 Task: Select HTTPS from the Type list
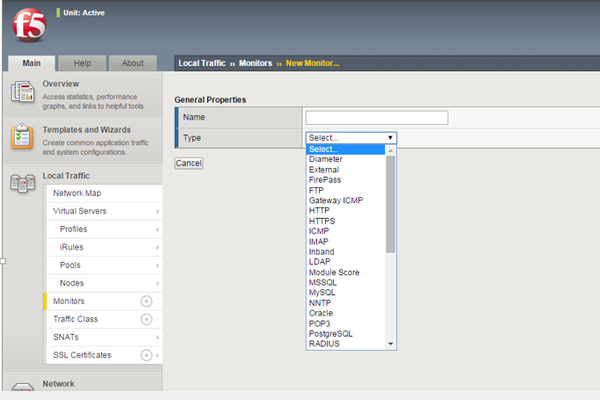click(x=322, y=221)
